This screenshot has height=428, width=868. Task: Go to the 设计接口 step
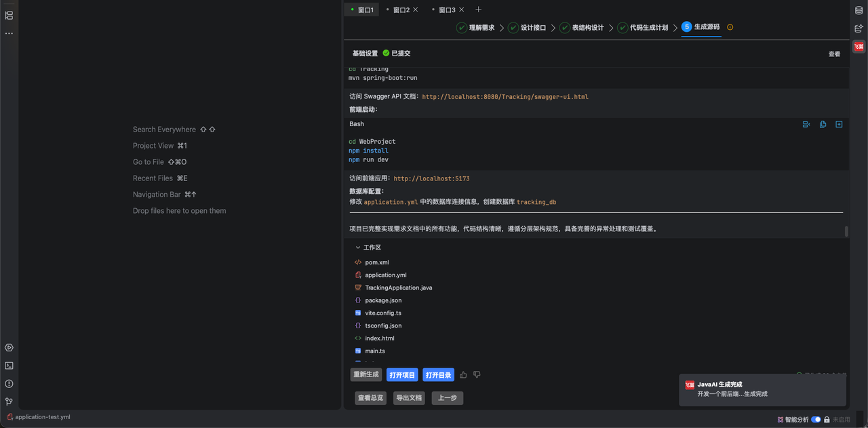point(527,28)
